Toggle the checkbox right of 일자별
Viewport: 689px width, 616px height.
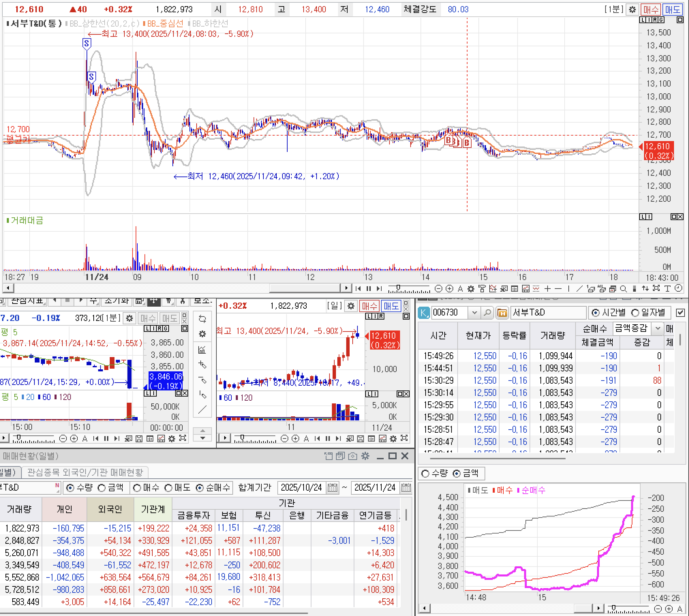pyautogui.click(x=680, y=312)
